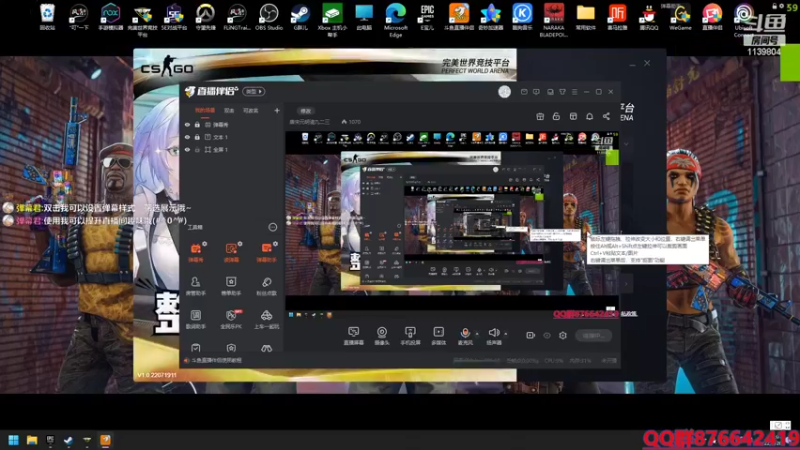Image resolution: width=800 pixels, height=450 pixels.
Task: Open the Recycle Bin on desktop
Action: pos(47,17)
